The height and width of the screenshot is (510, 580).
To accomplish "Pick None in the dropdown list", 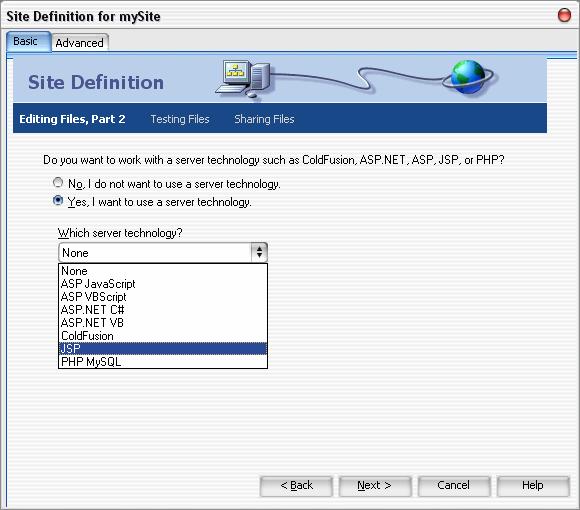I will (x=163, y=271).
